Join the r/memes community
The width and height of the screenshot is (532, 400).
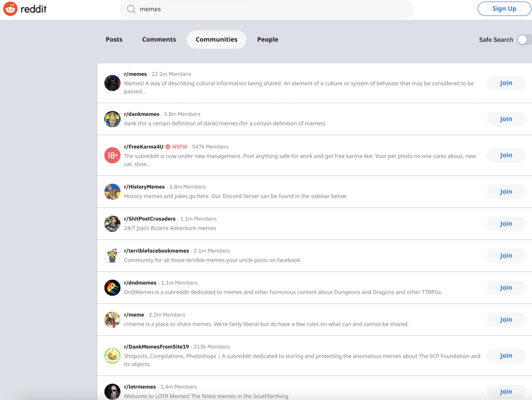506,83
